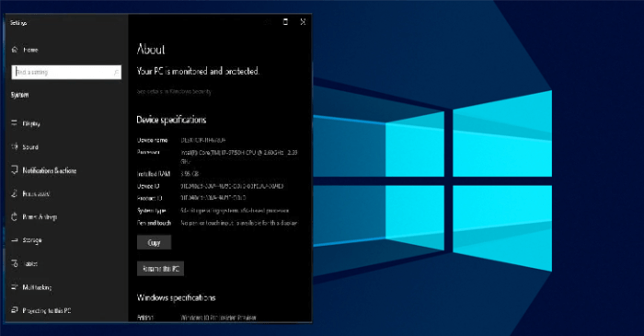Image resolution: width=644 pixels, height=336 pixels.
Task: Click the Multitasking icon
Action: [15, 287]
